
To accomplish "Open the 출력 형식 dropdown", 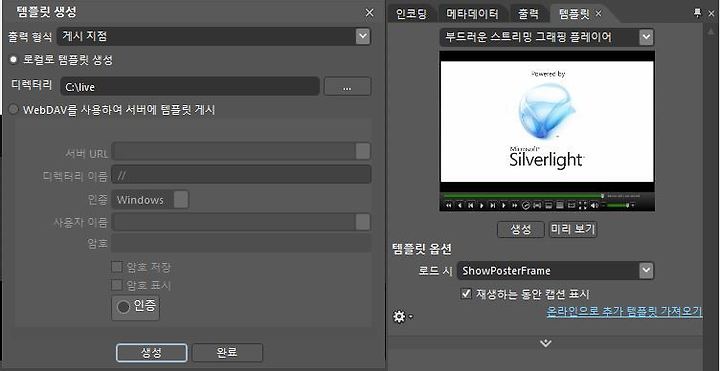I will pos(363,36).
